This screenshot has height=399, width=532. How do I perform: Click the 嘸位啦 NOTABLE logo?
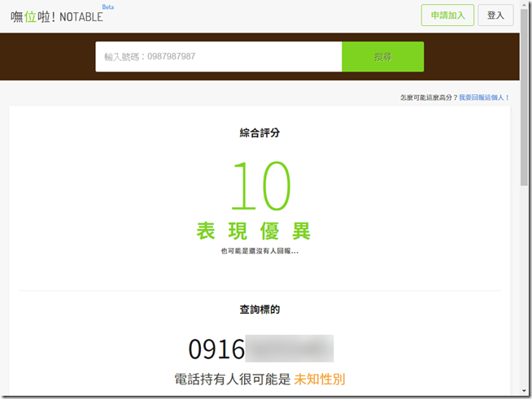57,16
